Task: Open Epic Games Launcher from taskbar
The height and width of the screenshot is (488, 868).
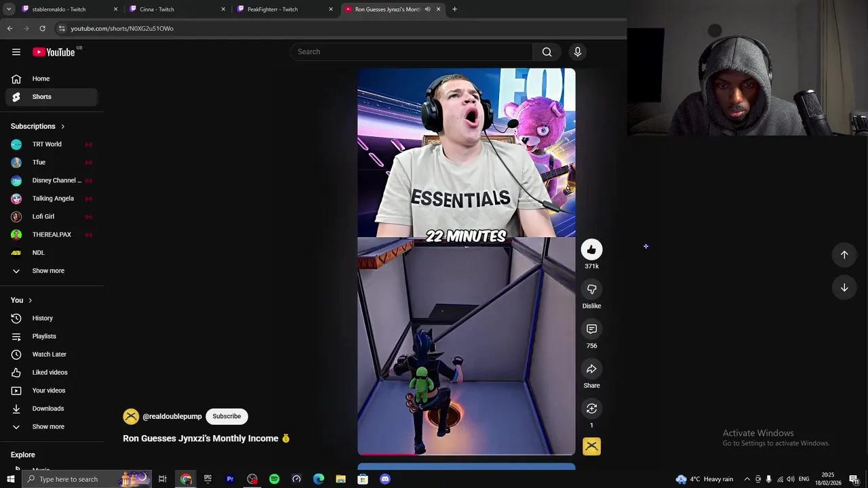Action: (208, 479)
